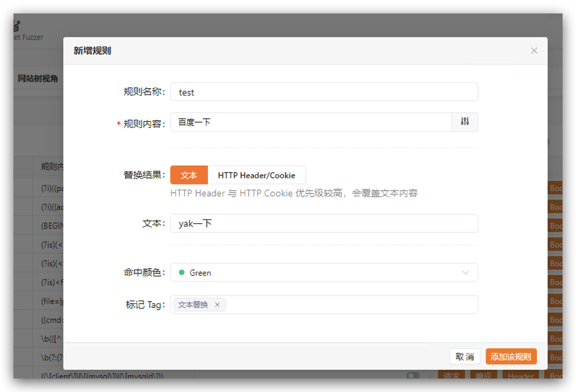Click empty area of 标记 Tag field
The width and height of the screenshot is (576, 392).
click(350, 305)
